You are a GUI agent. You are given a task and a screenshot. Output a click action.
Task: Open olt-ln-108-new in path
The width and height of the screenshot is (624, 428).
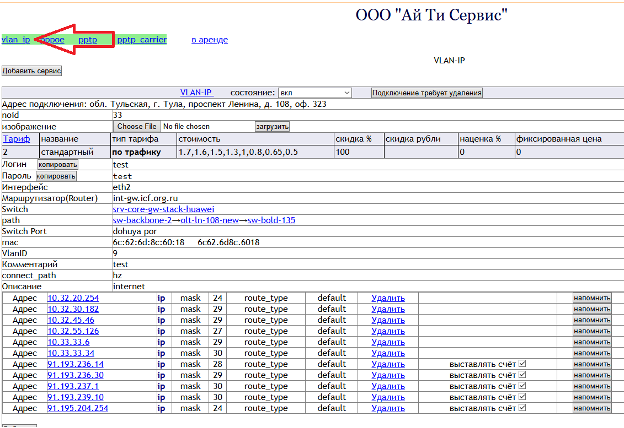point(210,220)
